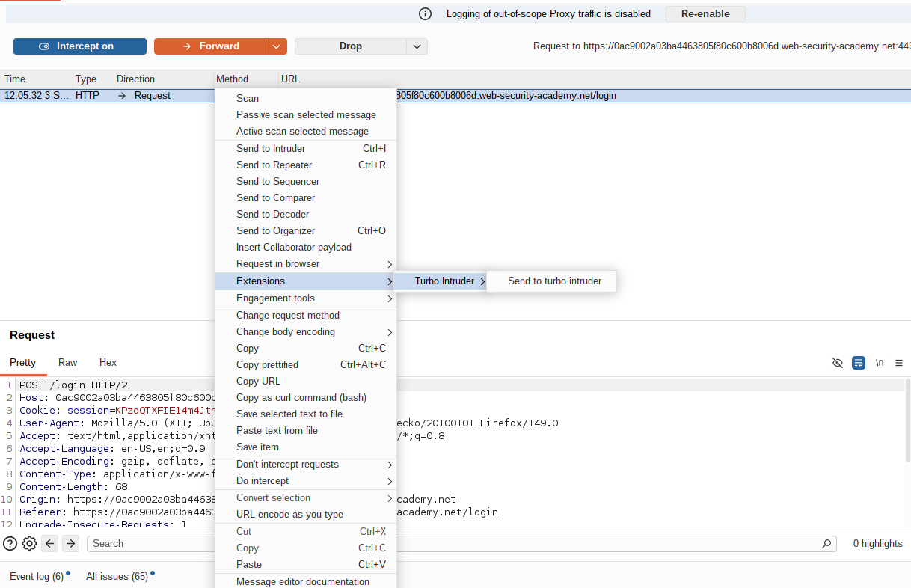Select Copy prettified
The image size is (911, 588).
pos(306,364)
